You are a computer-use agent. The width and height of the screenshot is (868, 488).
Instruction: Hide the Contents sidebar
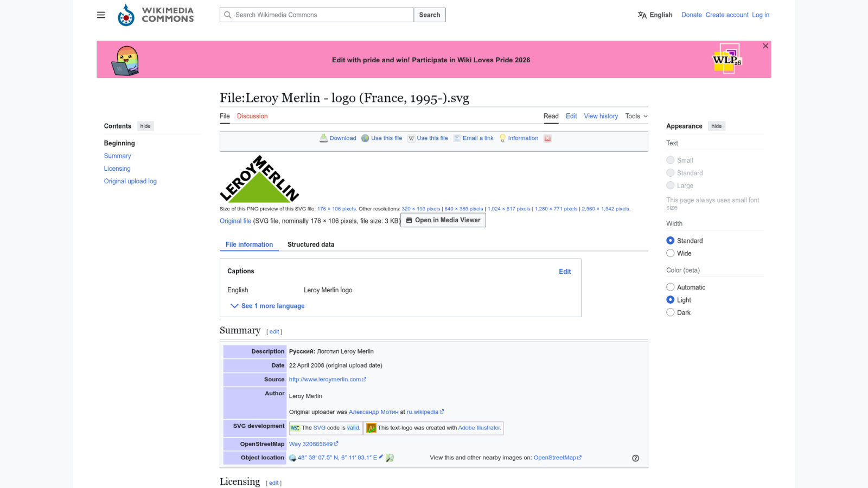[x=145, y=126]
